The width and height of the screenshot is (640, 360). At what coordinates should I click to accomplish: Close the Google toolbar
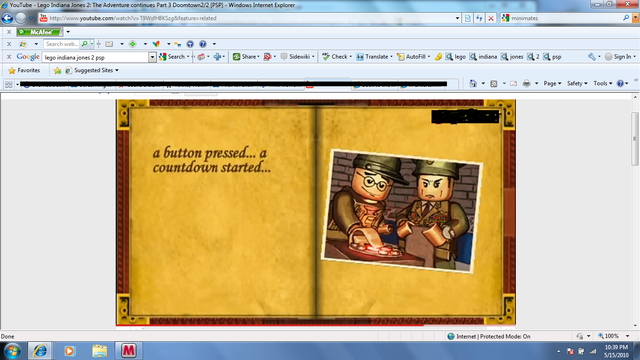pos(9,57)
